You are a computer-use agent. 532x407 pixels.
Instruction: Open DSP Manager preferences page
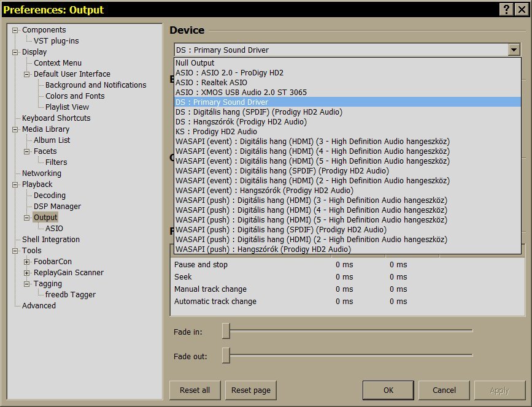57,207
